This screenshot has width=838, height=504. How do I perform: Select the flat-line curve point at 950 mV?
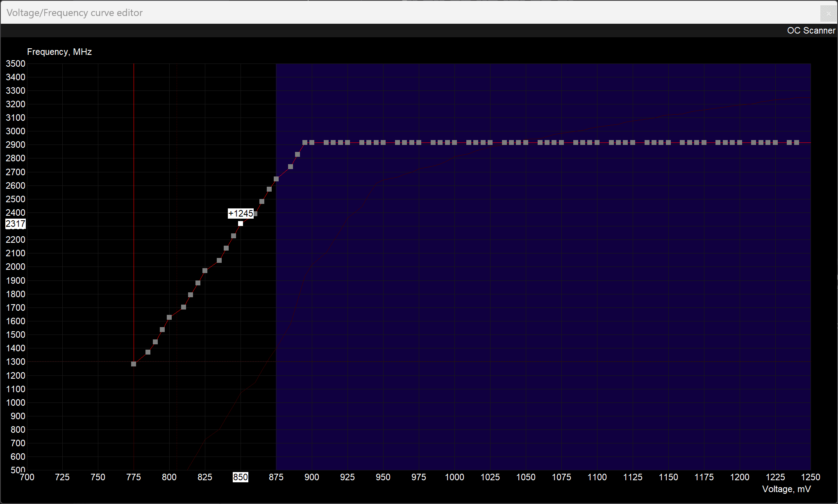click(383, 142)
